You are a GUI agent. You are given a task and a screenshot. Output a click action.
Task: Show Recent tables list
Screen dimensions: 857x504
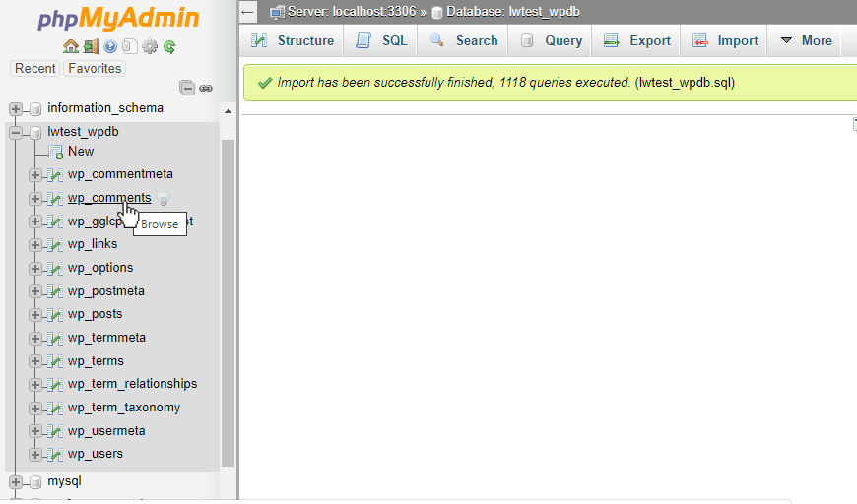coord(35,68)
